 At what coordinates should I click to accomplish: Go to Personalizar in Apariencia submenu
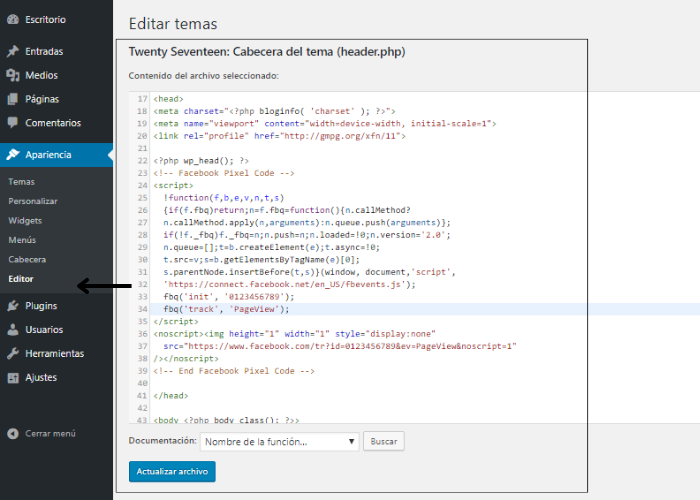coord(32,201)
